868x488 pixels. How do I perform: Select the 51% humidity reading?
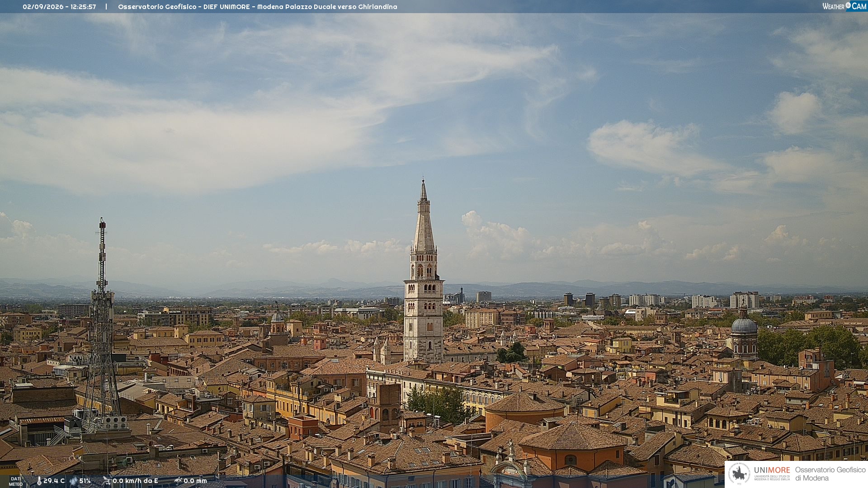click(x=85, y=481)
